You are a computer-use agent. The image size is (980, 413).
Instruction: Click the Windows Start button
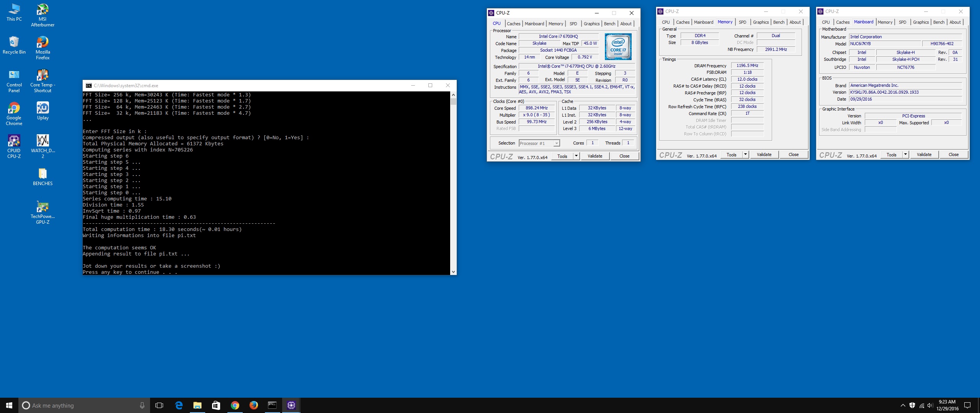[9, 405]
